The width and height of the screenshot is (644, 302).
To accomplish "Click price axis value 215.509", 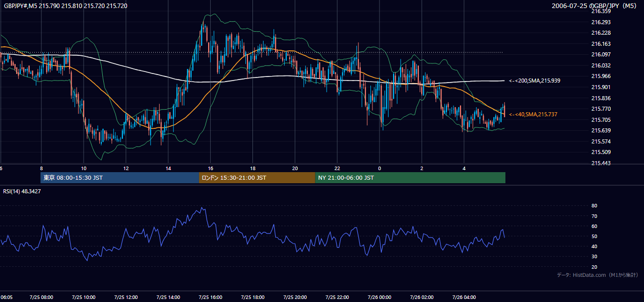I will point(601,152).
